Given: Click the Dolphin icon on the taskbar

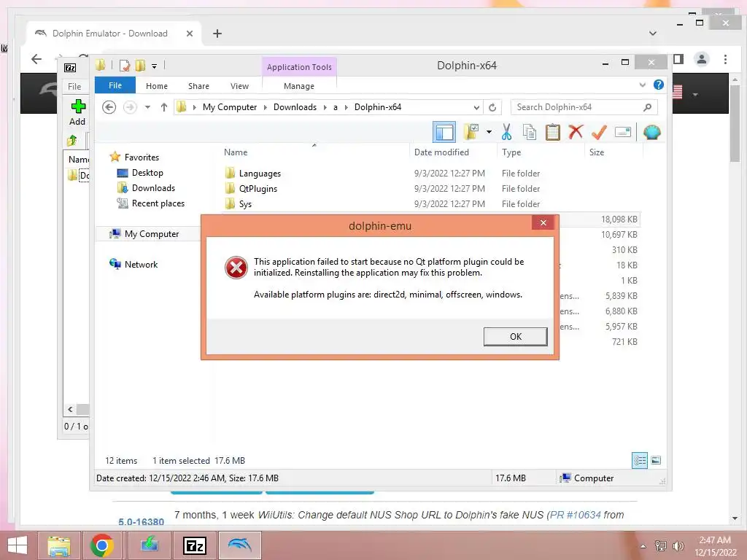Looking at the screenshot, I should [239, 545].
